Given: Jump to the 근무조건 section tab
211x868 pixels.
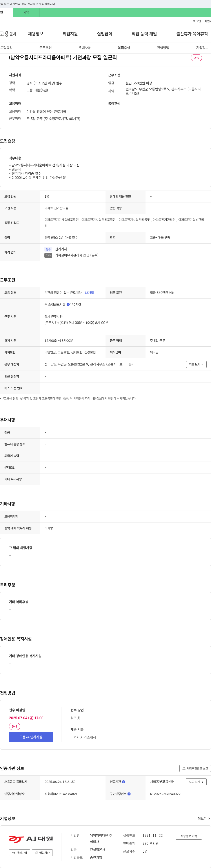Looking at the screenshot, I should [x=45, y=48].
